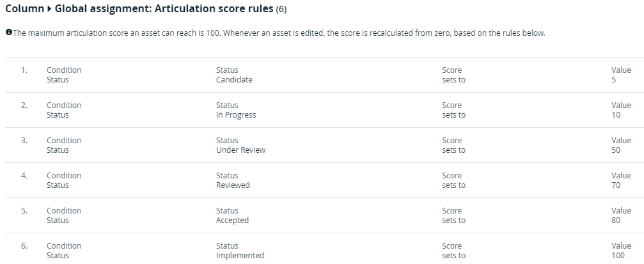Select the Accepted status rule

click(322, 215)
